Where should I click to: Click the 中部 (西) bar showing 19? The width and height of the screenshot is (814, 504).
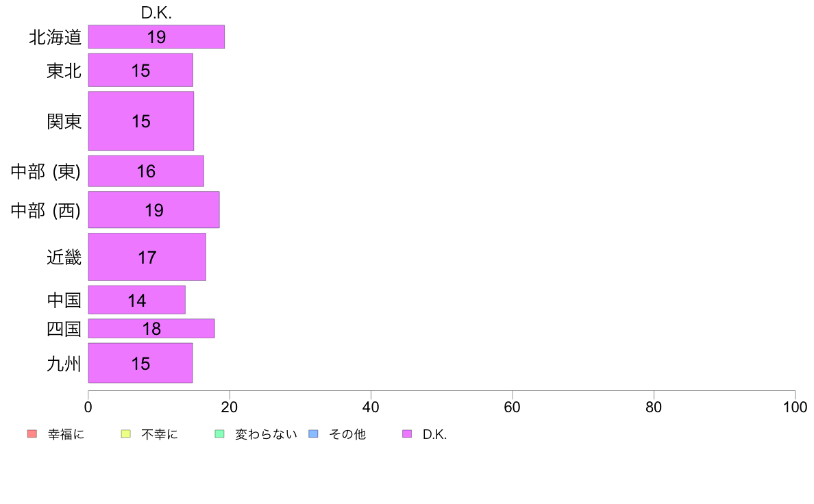pos(153,210)
